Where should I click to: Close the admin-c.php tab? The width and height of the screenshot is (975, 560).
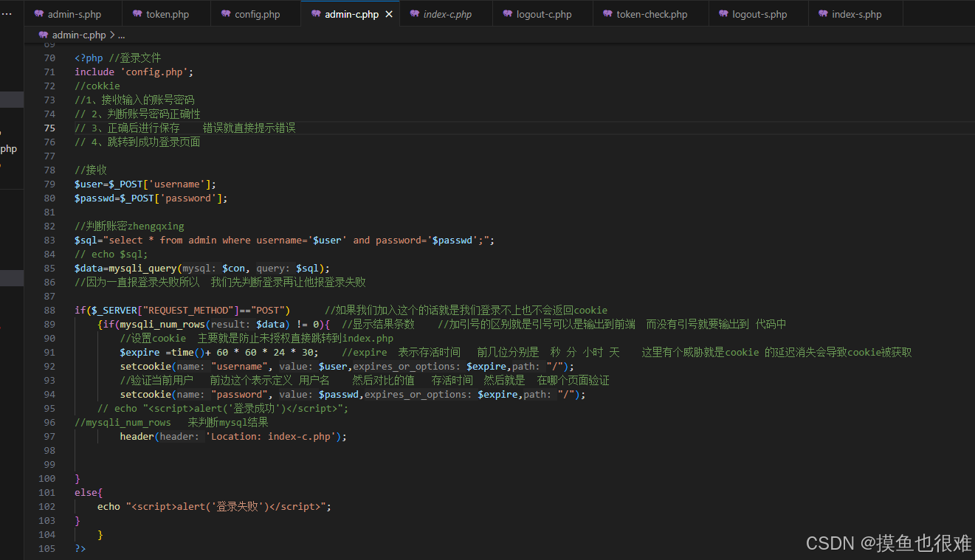click(x=389, y=14)
